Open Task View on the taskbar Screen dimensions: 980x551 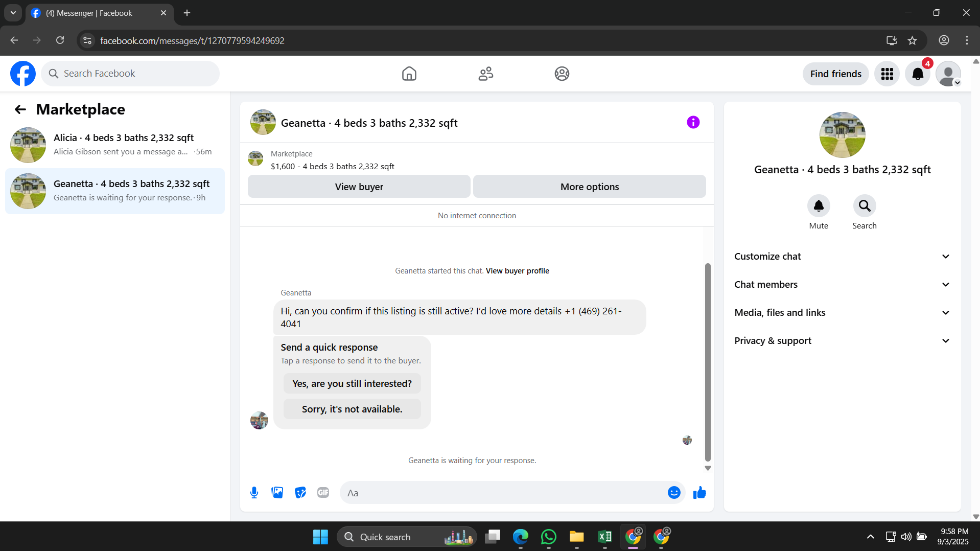[493, 537]
